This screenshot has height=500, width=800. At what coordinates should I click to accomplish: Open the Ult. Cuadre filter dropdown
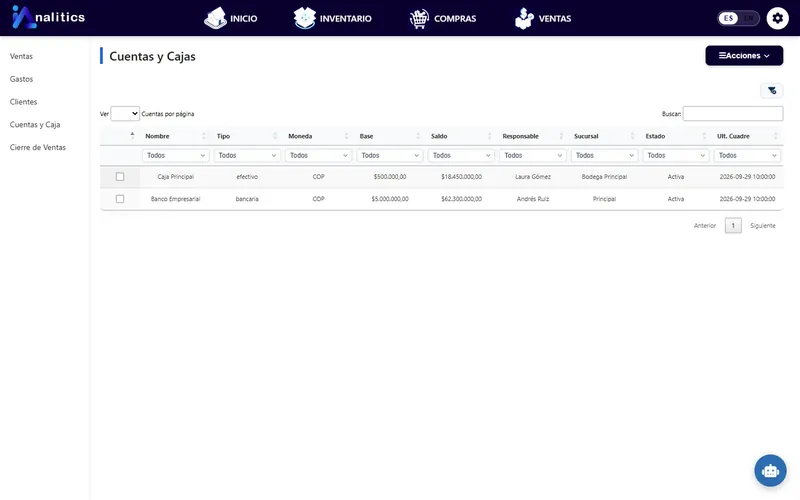pyautogui.click(x=747, y=156)
